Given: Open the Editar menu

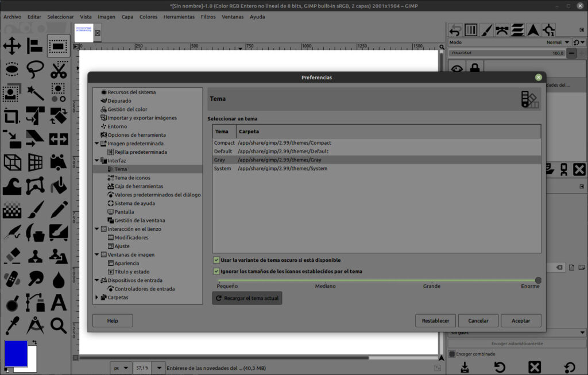Looking at the screenshot, I should [x=34, y=17].
